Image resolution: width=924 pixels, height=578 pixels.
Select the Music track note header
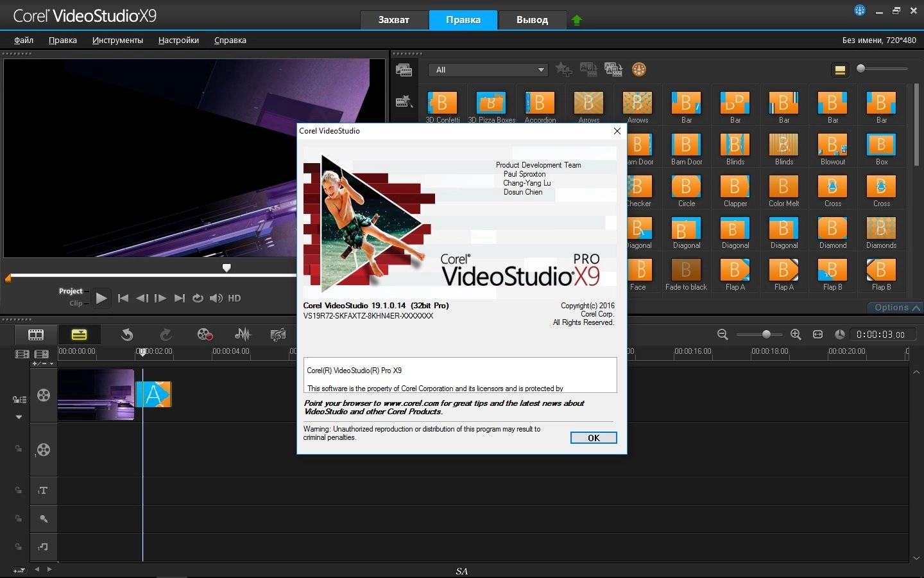coord(44,547)
